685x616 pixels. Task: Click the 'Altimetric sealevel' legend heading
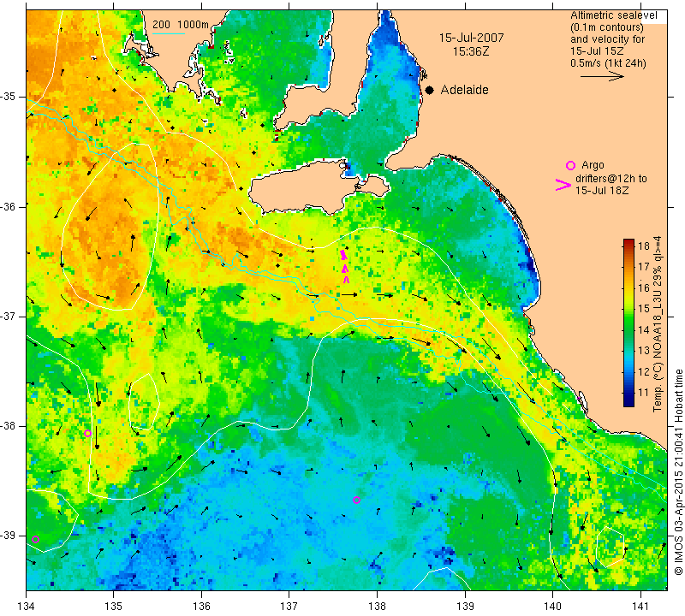tap(613, 15)
